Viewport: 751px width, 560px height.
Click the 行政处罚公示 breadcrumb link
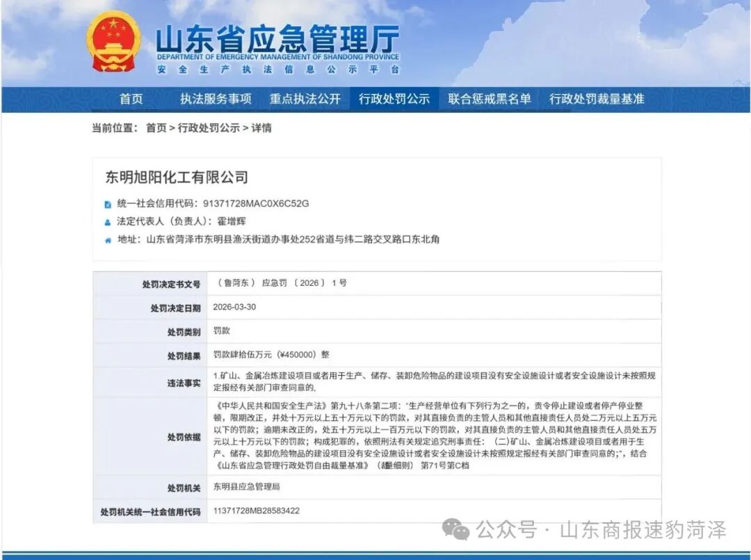pyautogui.click(x=209, y=128)
